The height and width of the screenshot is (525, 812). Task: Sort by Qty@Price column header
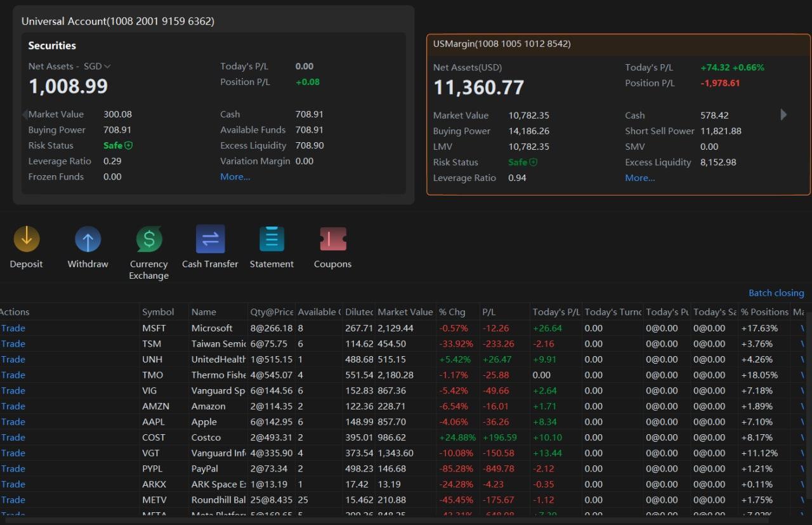[x=272, y=312]
